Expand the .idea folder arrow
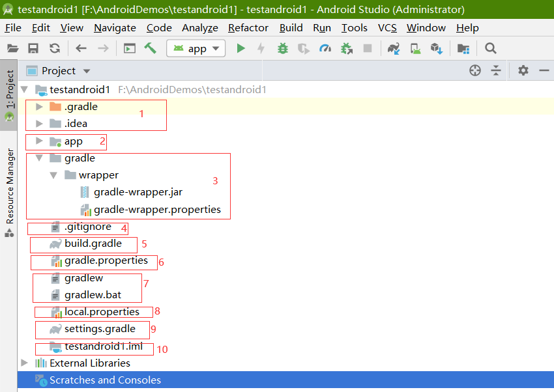The height and width of the screenshot is (392, 554). pyautogui.click(x=39, y=124)
